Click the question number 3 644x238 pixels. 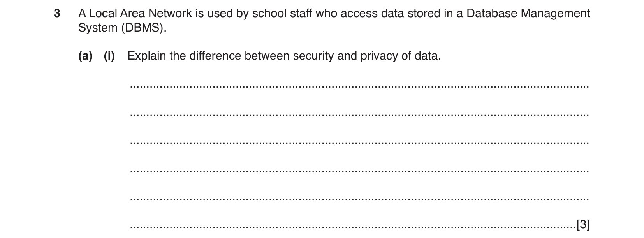pyautogui.click(x=57, y=14)
